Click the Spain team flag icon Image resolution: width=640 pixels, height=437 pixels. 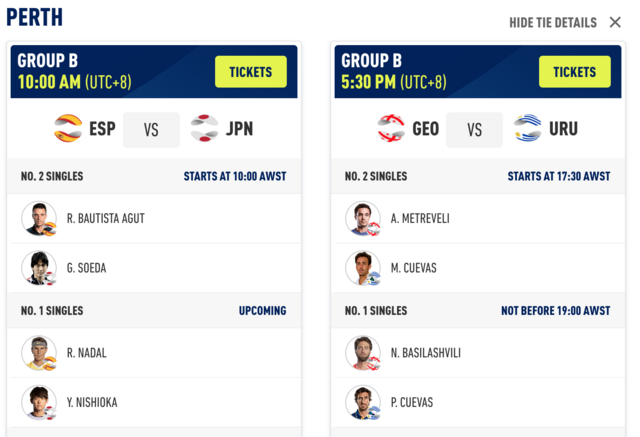click(x=68, y=129)
